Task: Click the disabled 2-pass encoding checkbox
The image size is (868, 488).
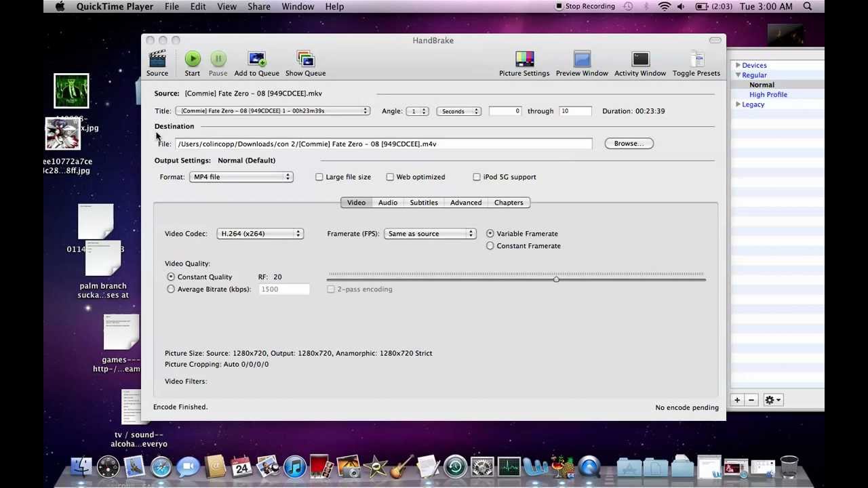Action: 331,289
